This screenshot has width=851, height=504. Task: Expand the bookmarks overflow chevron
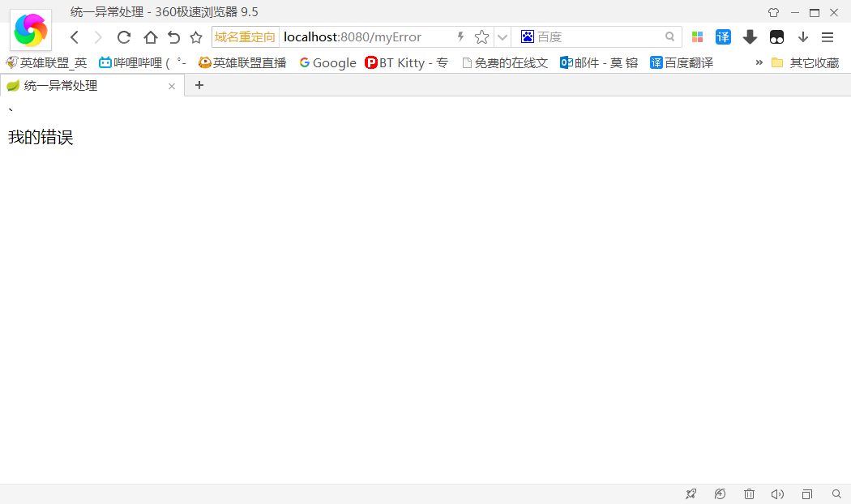[759, 62]
